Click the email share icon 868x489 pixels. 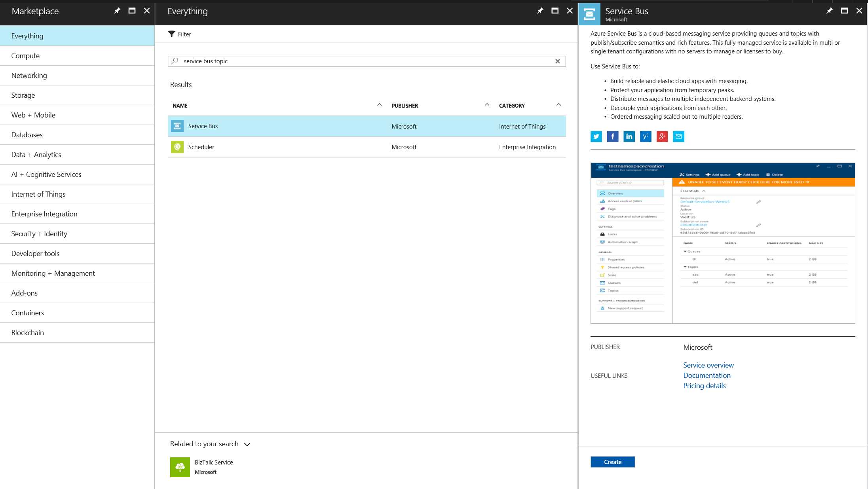click(x=678, y=136)
